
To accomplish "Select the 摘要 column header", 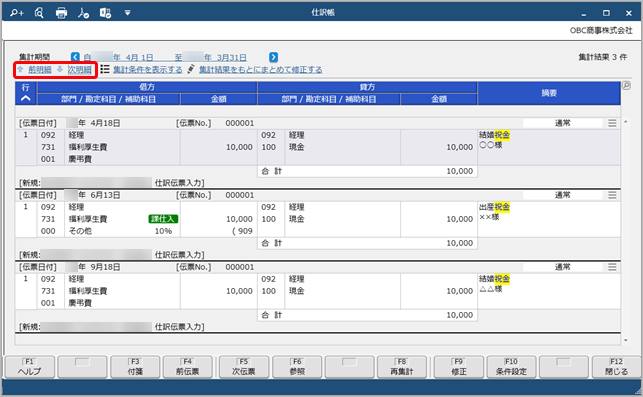I will click(549, 93).
